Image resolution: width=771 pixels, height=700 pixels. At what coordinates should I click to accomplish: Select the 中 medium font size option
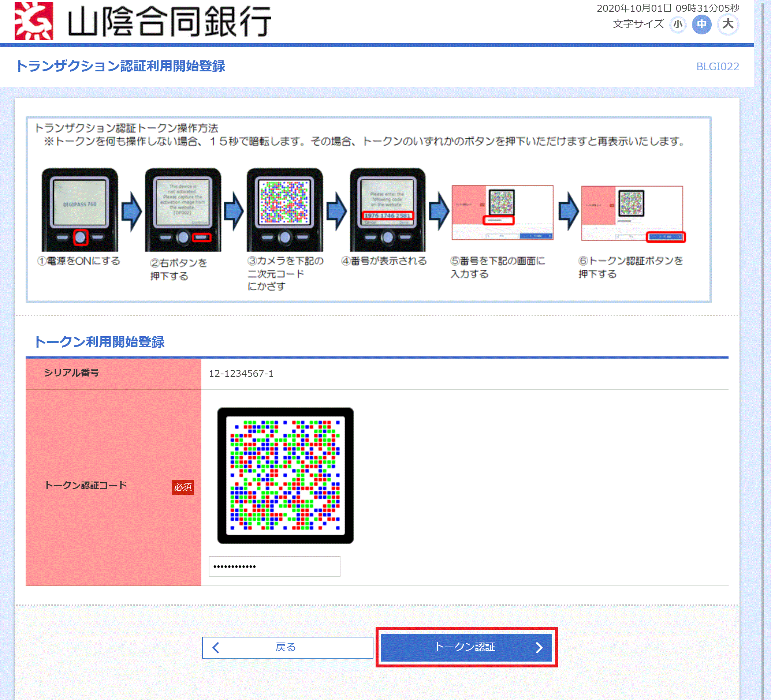click(702, 24)
